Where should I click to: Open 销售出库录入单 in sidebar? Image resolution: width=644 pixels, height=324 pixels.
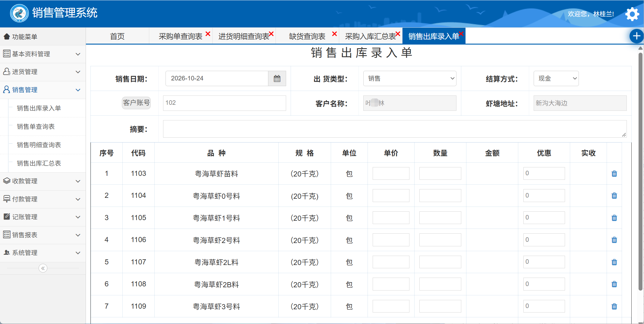click(39, 108)
